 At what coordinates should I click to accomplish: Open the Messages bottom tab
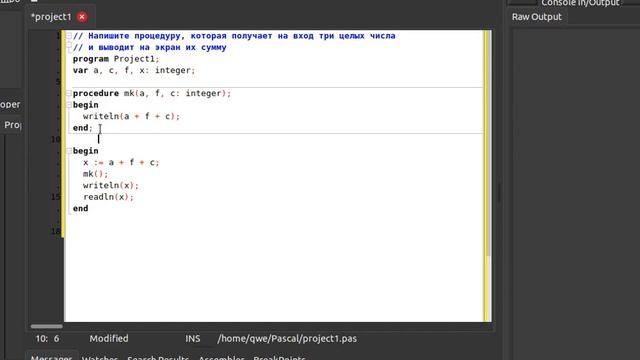[x=51, y=358]
